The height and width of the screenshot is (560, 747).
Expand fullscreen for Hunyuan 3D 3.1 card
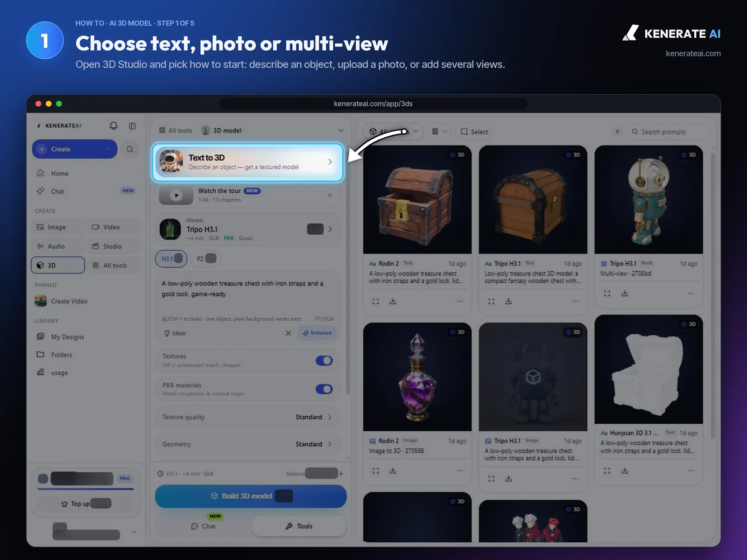pyautogui.click(x=607, y=471)
